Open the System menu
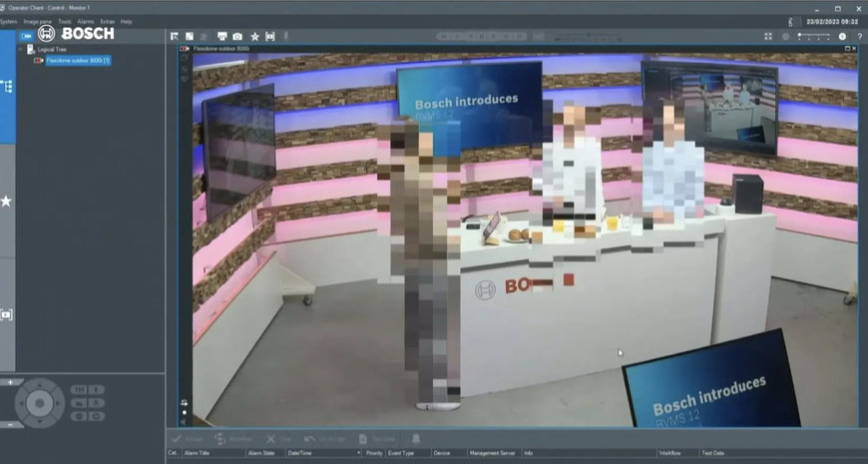The image size is (868, 464). coord(8,22)
